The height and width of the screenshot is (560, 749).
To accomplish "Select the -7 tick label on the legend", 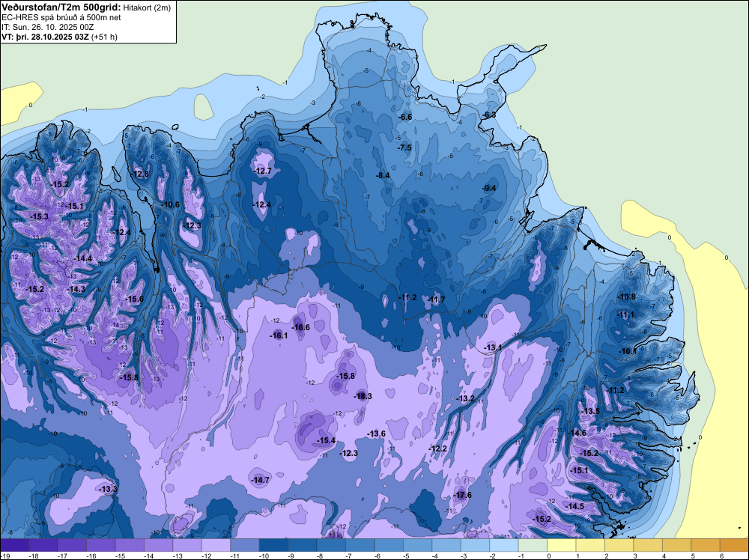I will tap(349, 556).
